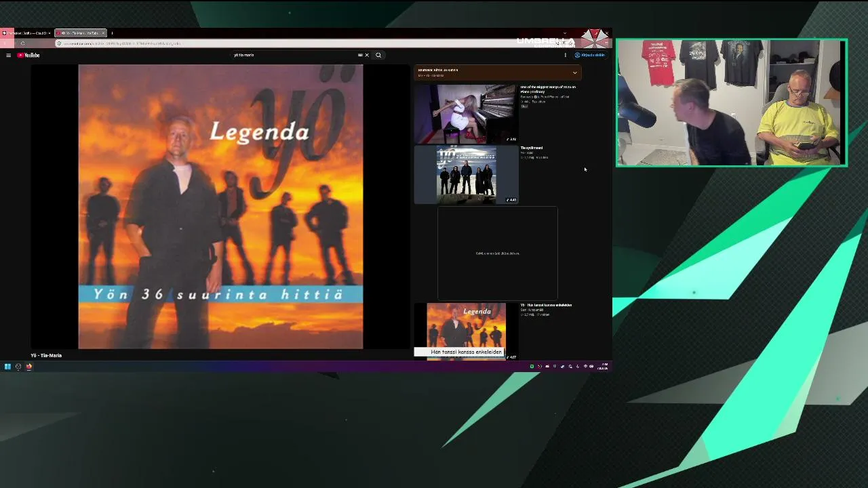
Task: Select the Yö - Tia-Maria YouTube tab
Action: point(80,33)
